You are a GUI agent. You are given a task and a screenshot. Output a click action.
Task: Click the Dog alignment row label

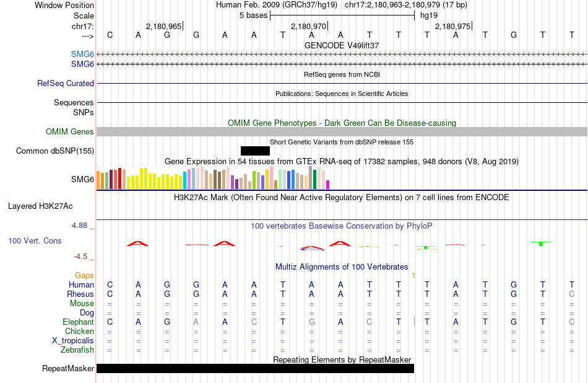click(x=87, y=313)
